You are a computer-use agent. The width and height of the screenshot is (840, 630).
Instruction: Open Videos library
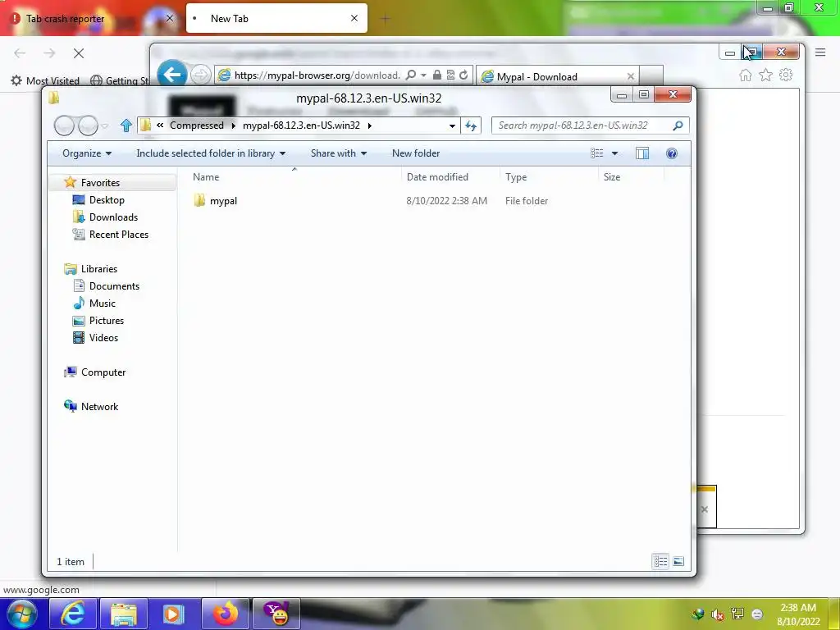click(x=103, y=337)
